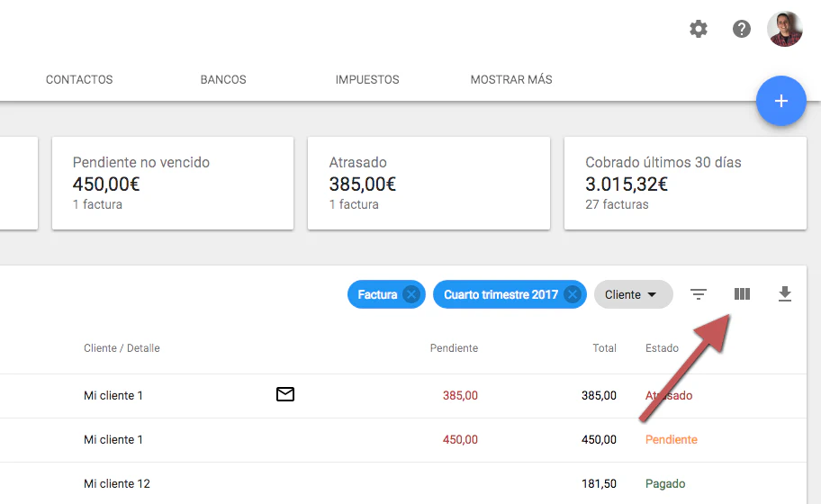821x504 pixels.
Task: Open the Contactos tab
Action: 79,79
